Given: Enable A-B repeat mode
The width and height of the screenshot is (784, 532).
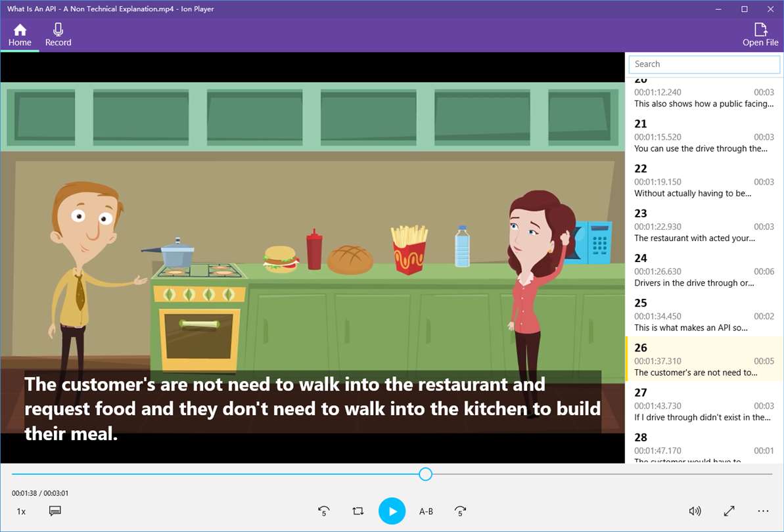Looking at the screenshot, I should point(426,511).
